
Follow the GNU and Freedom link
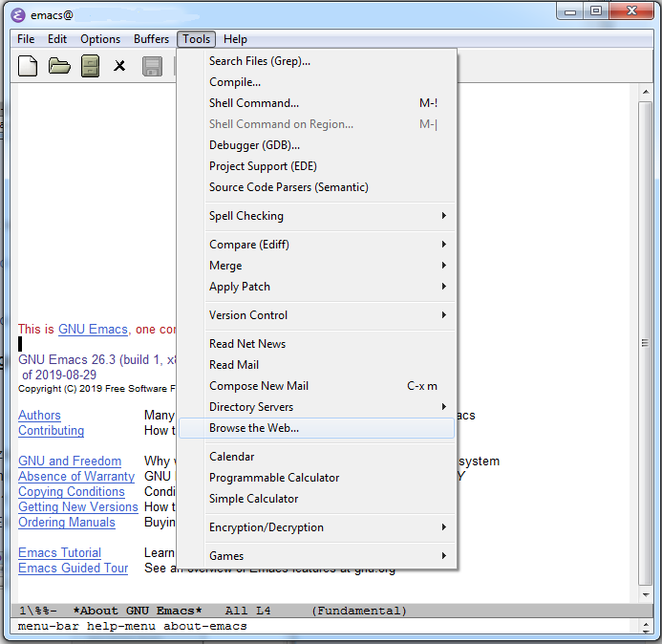tap(70, 462)
